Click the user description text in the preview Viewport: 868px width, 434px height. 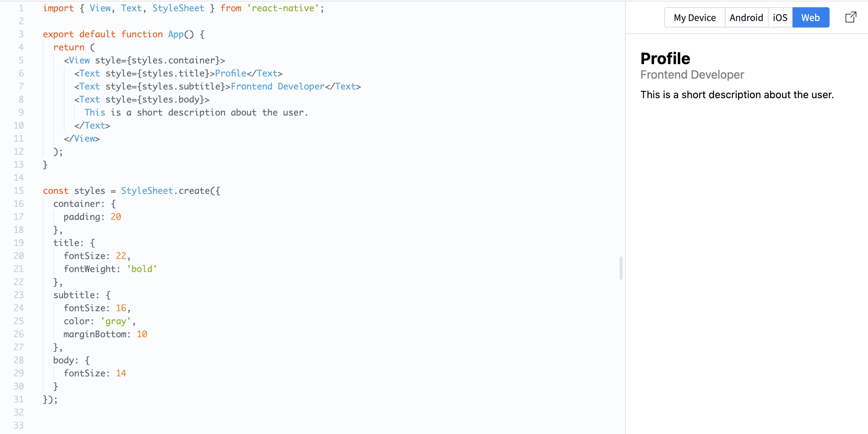(x=737, y=95)
